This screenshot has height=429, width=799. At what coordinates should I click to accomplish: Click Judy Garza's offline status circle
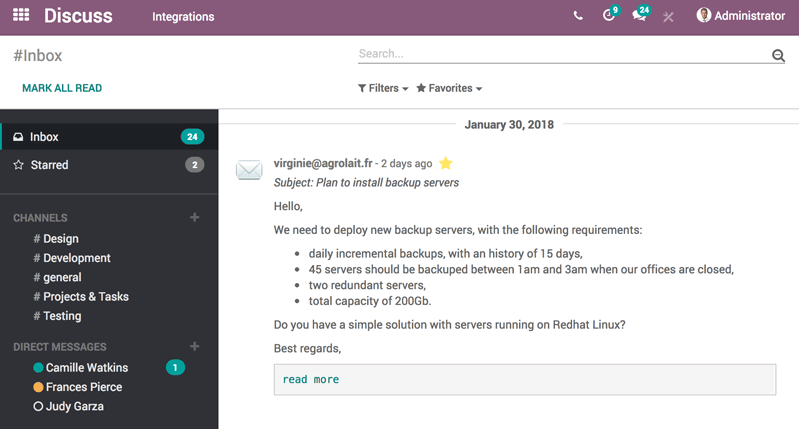(x=38, y=406)
